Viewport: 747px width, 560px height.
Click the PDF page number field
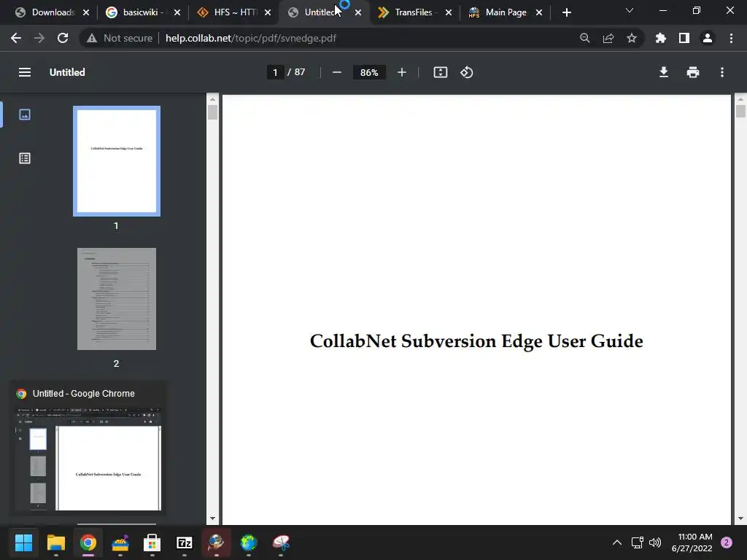coord(275,72)
